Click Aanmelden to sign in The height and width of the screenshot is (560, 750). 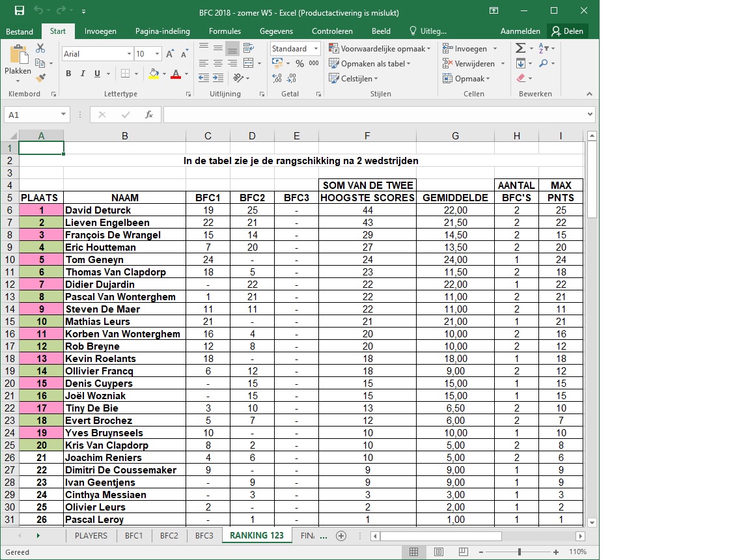tap(520, 31)
